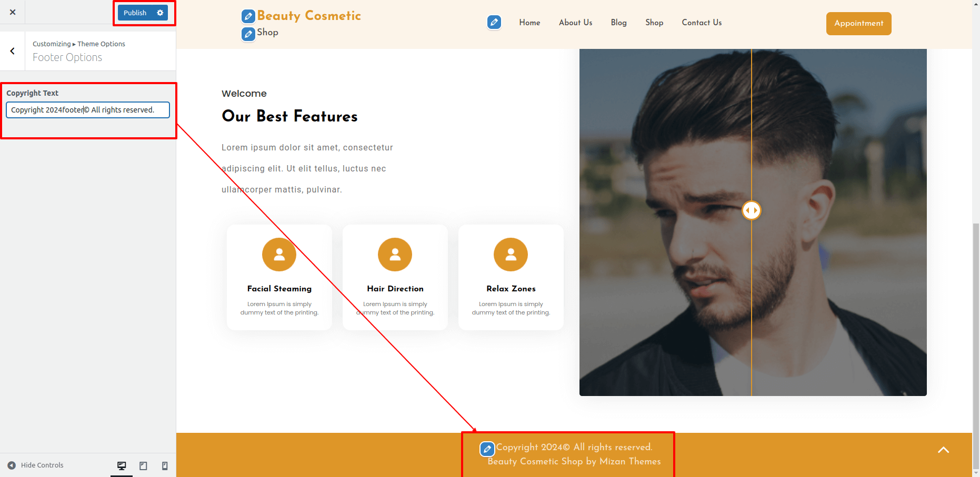980x477 pixels.
Task: Open the About Us menu item
Action: (x=575, y=23)
